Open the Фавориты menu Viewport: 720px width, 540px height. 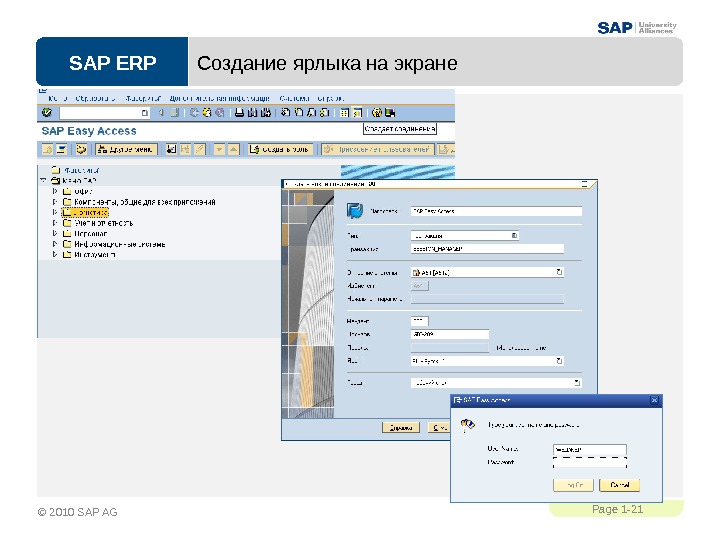(143, 98)
